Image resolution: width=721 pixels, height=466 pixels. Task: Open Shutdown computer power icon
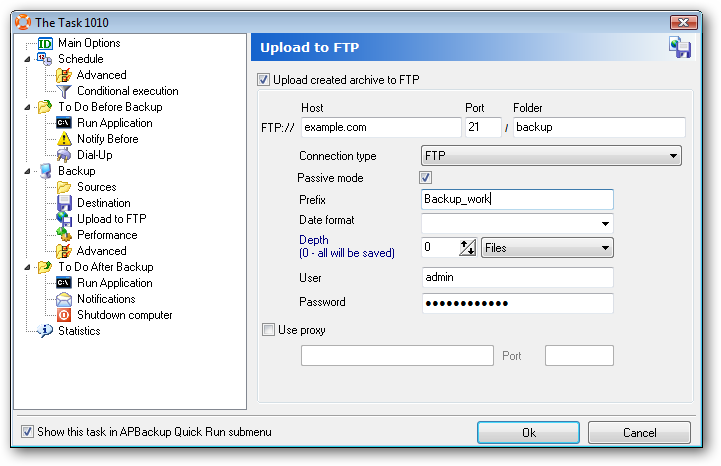click(x=64, y=315)
